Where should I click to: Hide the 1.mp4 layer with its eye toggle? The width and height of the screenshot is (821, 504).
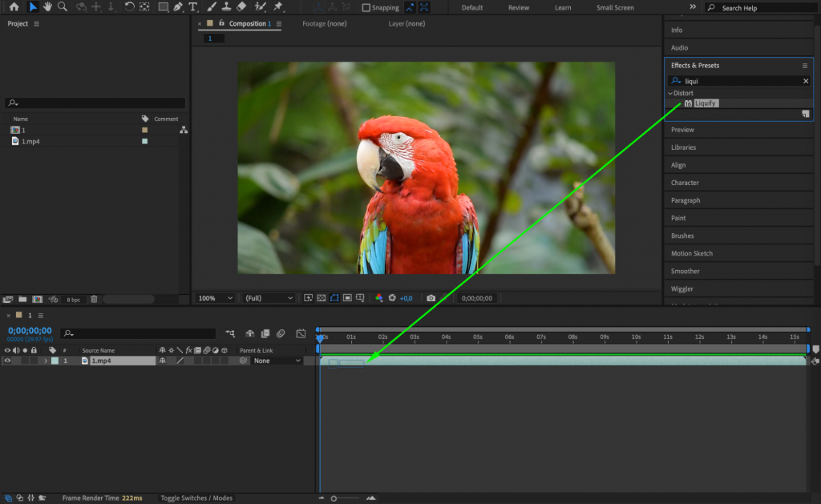[7, 361]
